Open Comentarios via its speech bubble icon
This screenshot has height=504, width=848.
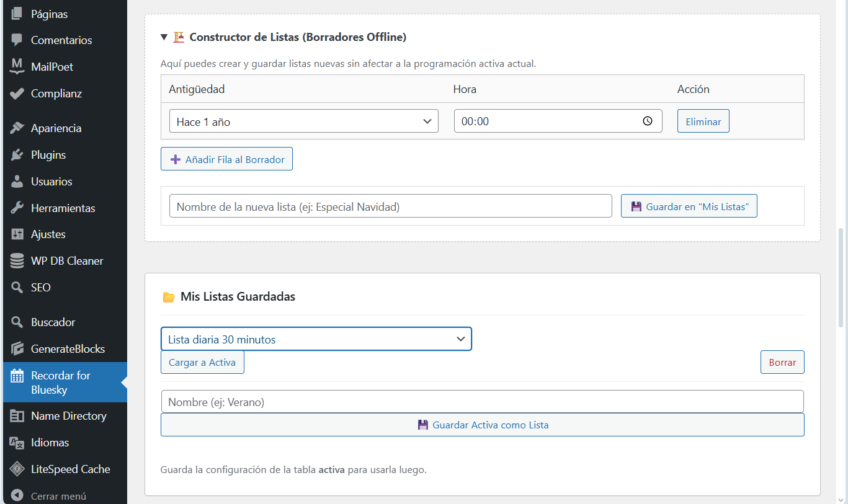coord(16,40)
